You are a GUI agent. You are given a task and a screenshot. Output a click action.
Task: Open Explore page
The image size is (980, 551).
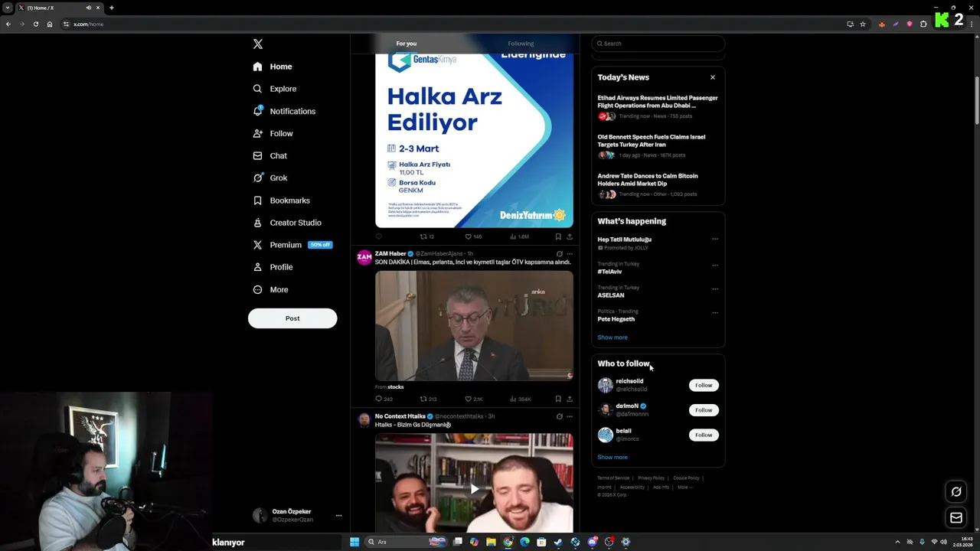(x=275, y=89)
